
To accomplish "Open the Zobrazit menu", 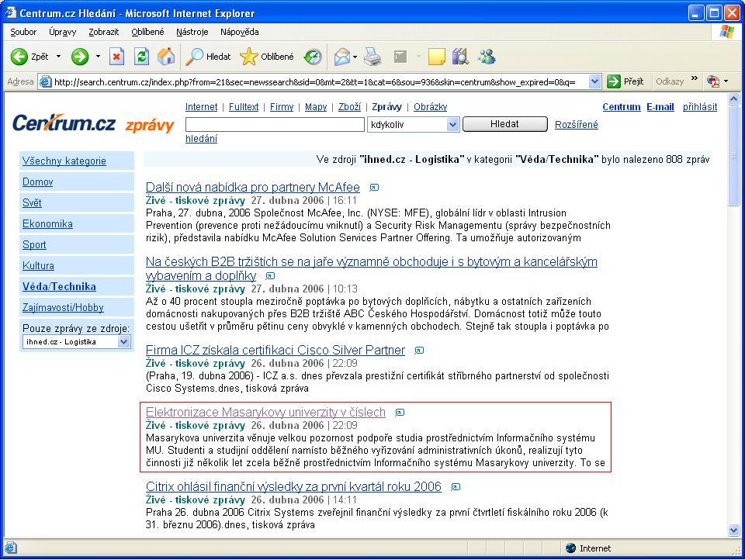I will tap(103, 32).
